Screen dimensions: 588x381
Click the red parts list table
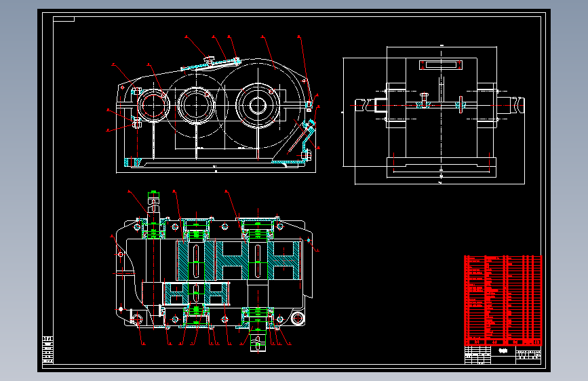point(503,300)
